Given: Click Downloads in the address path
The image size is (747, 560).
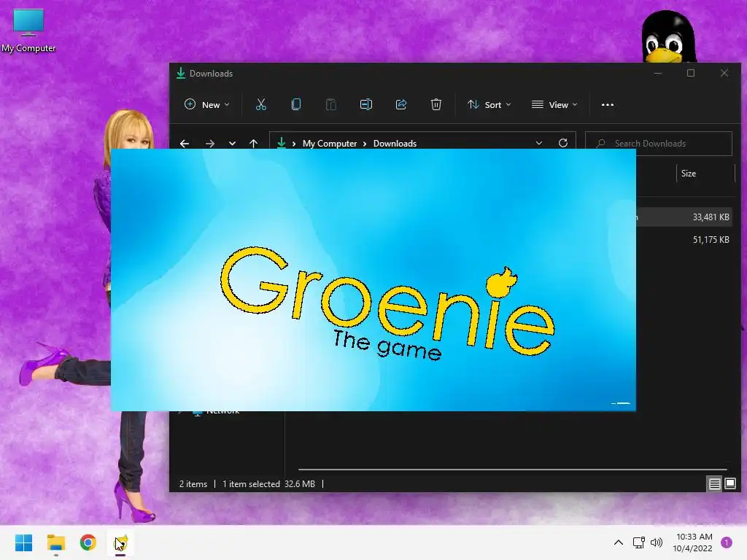Looking at the screenshot, I should tap(395, 144).
